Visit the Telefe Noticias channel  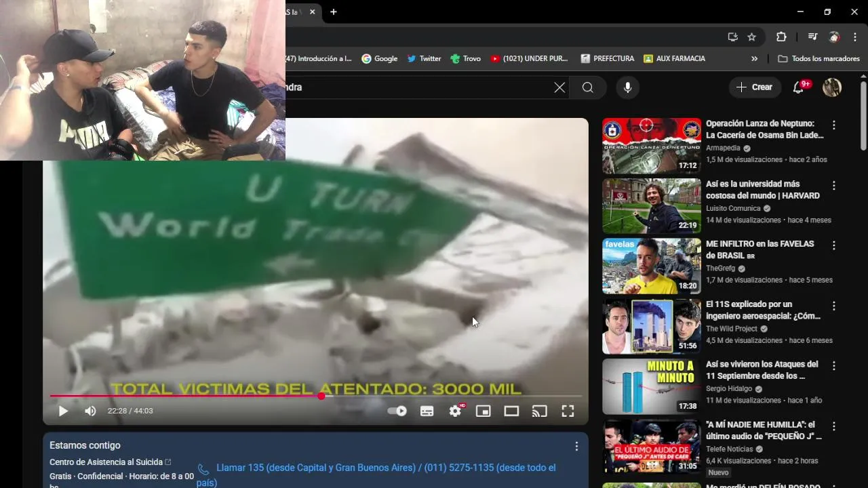pos(729,449)
